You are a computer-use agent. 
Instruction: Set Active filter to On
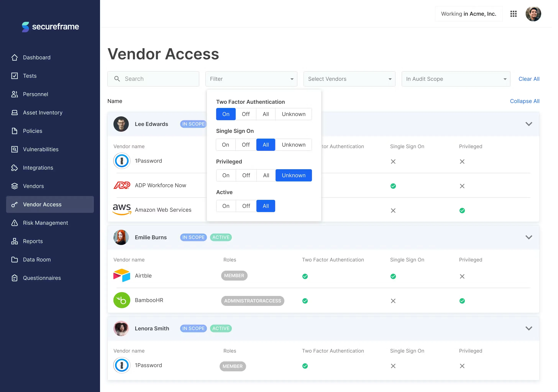pyautogui.click(x=226, y=206)
